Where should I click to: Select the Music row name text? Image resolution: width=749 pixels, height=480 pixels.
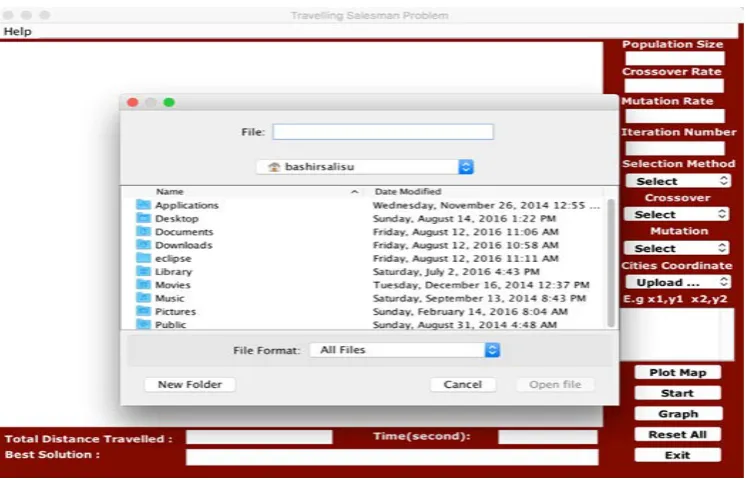[170, 299]
